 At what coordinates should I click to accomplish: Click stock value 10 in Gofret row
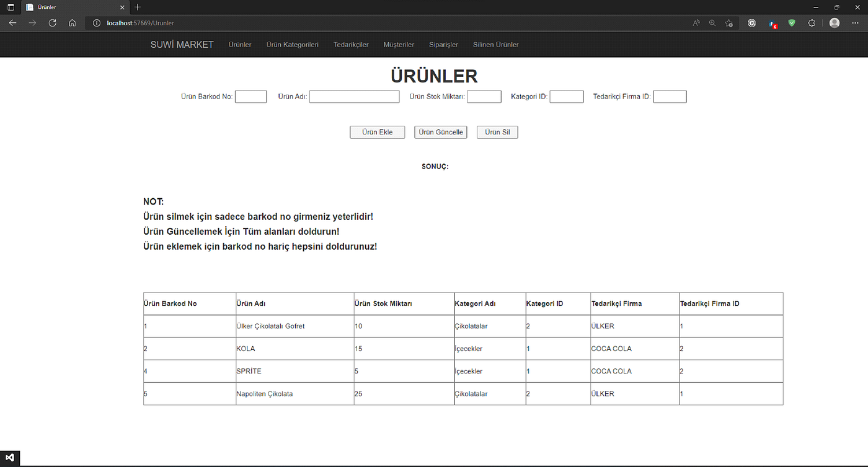pos(358,326)
